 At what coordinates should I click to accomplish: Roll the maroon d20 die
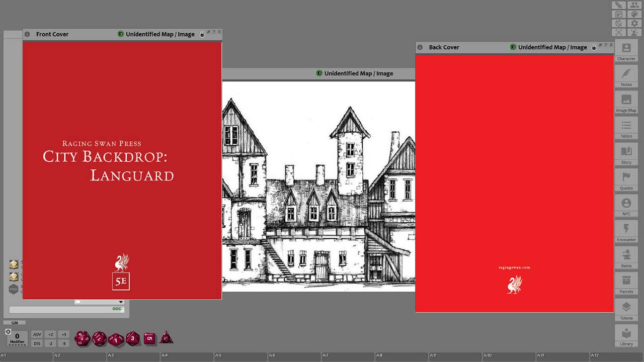coord(82,338)
